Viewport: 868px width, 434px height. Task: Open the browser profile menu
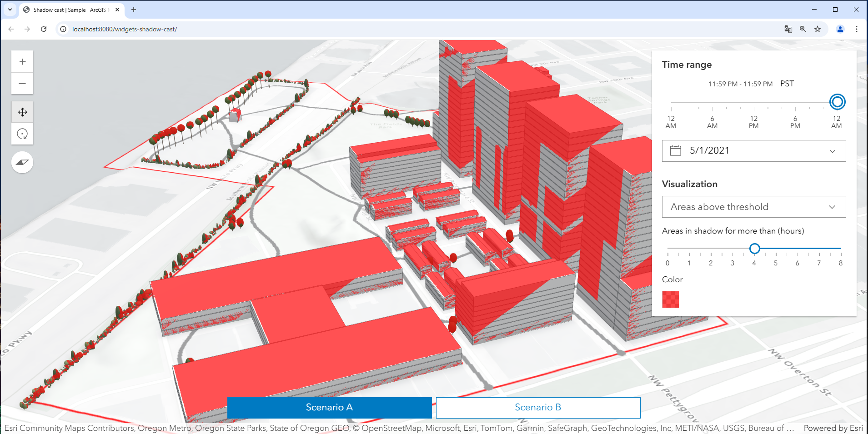(840, 29)
